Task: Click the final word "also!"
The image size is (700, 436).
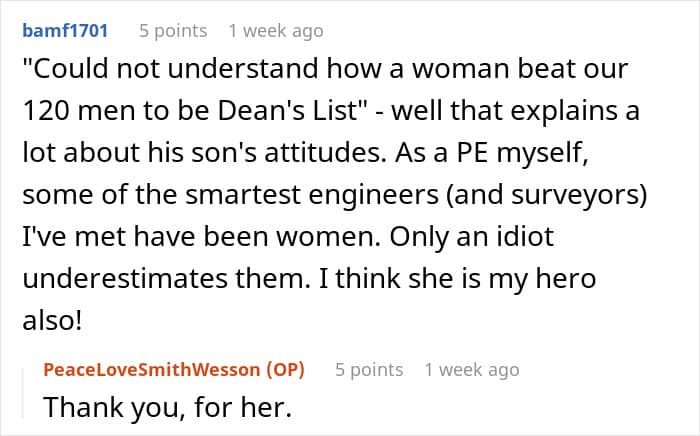Action: [x=52, y=320]
